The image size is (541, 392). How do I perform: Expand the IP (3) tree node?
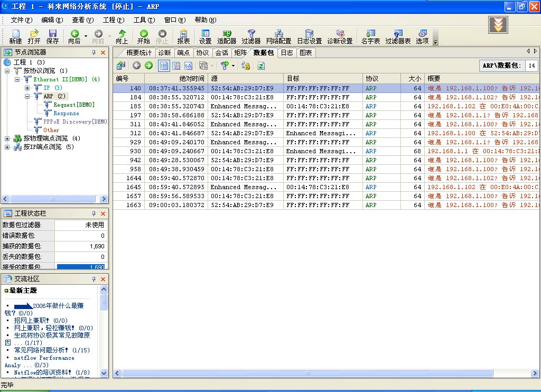(x=27, y=88)
